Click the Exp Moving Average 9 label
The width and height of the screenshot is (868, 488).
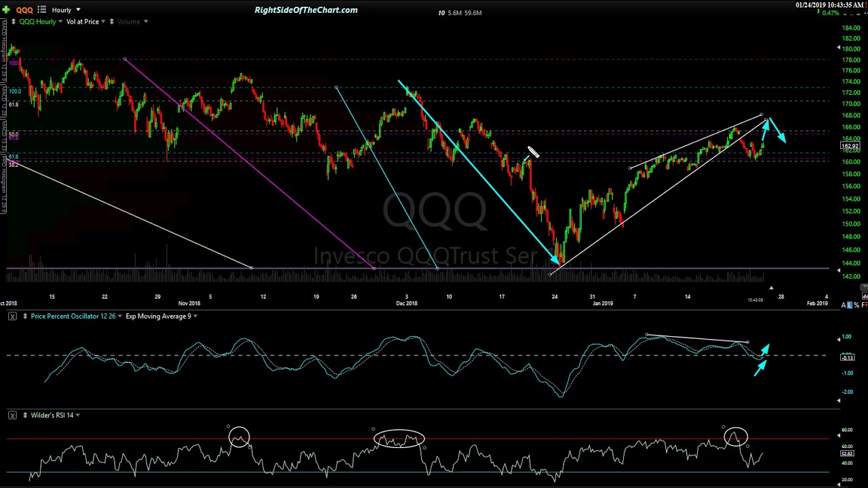[158, 317]
